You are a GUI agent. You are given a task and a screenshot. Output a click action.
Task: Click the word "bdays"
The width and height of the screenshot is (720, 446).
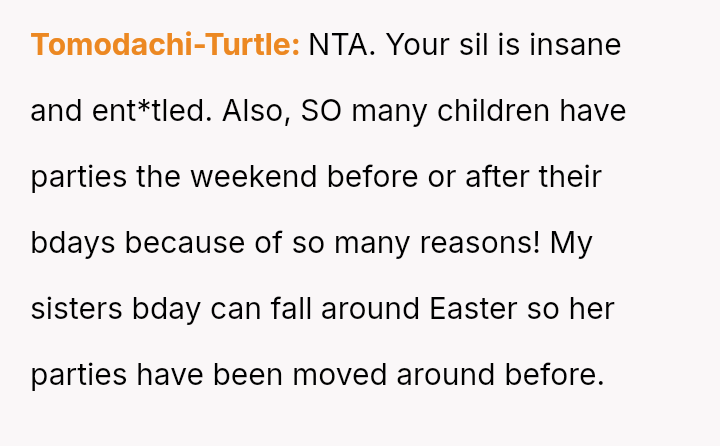coord(74,243)
